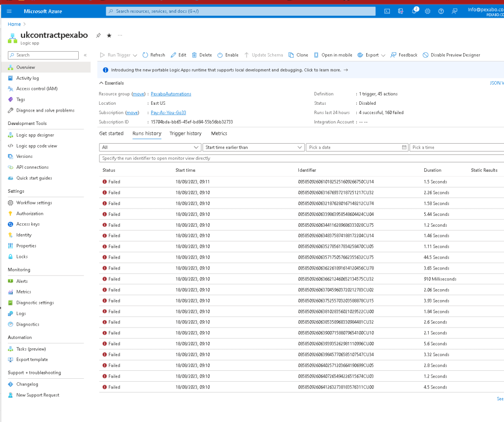Open the status filter All dropdown
Screen dimensions: 504x422
coord(150,148)
